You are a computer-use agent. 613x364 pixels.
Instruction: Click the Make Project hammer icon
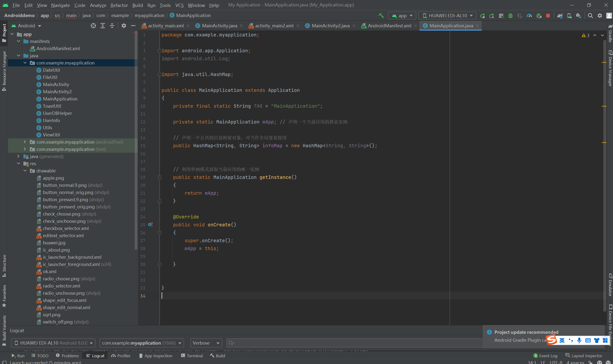[x=381, y=15]
